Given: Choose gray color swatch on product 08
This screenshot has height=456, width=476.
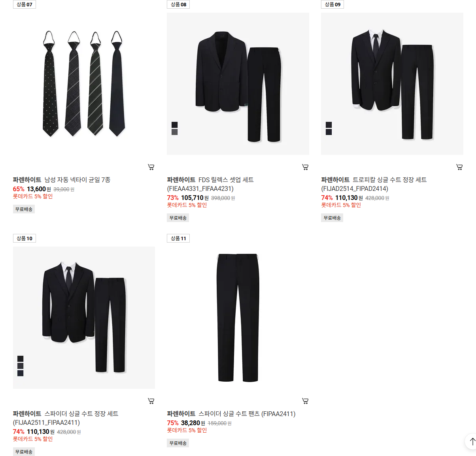Looking at the screenshot, I should [x=175, y=132].
